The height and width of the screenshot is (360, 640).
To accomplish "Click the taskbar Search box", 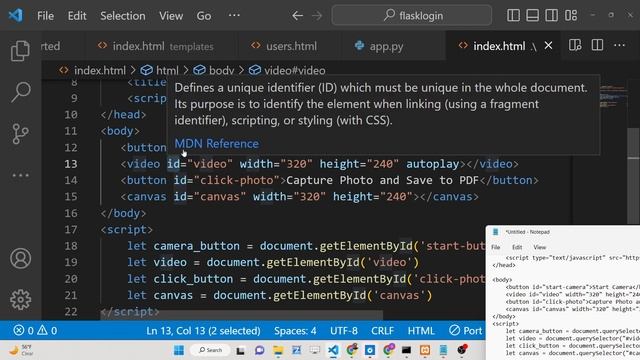I will click(210, 350).
